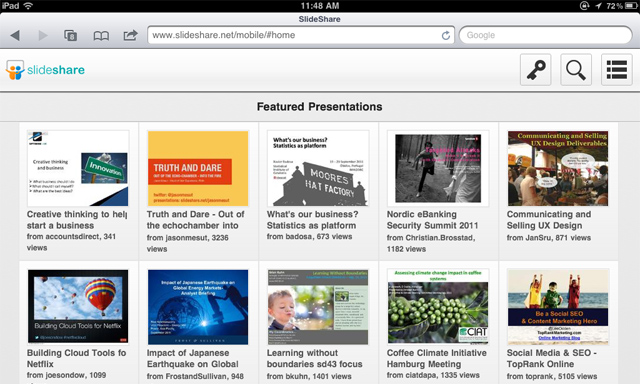This screenshot has height=384, width=640.
Task: Tap the SlideShare page title in Safari
Action: 320,19
